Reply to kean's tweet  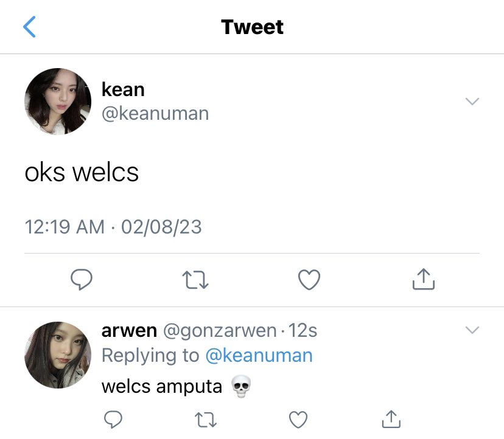[x=82, y=280]
